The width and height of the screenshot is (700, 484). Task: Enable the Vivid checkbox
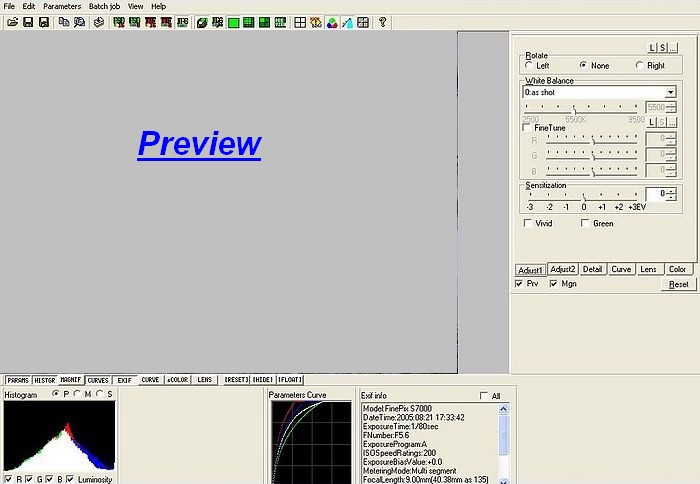point(528,223)
